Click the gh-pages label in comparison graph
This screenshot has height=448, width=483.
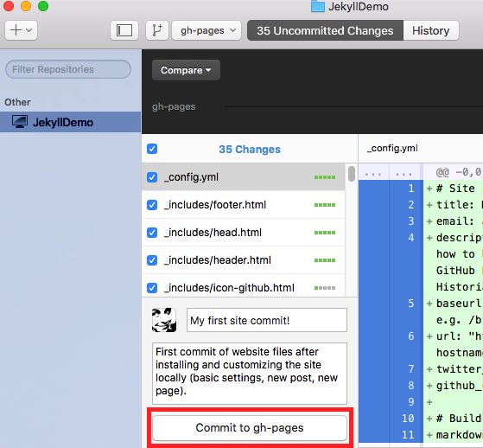click(x=174, y=106)
